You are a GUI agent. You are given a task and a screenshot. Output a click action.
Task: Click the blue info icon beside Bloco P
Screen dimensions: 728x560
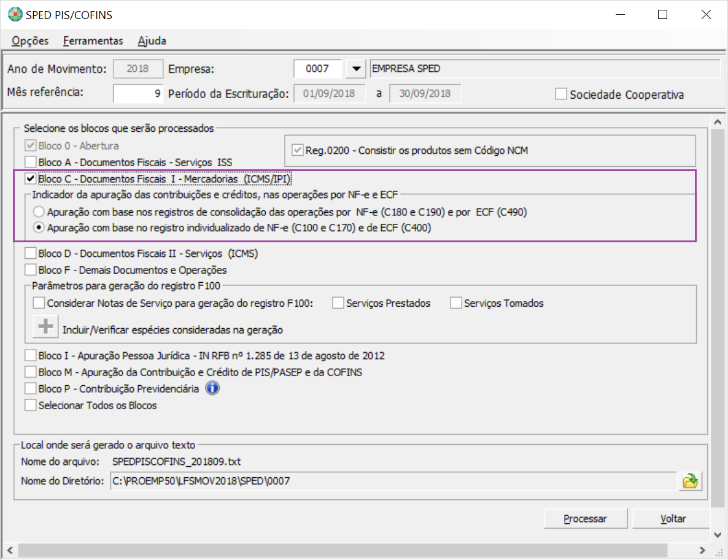tap(212, 388)
